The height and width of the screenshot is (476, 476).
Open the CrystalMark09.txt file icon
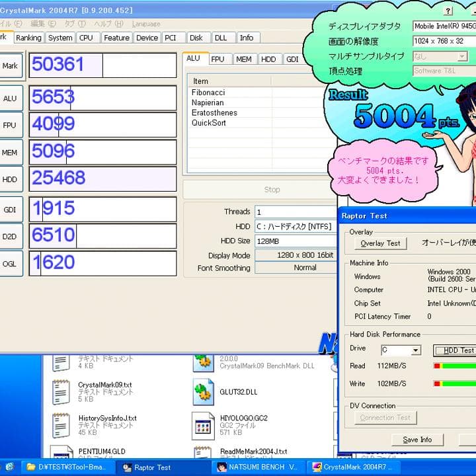(61, 392)
